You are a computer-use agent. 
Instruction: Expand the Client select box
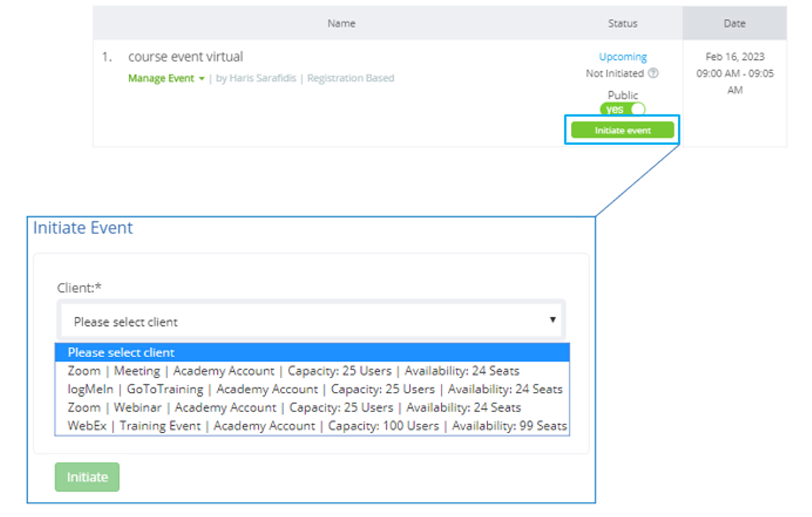(x=312, y=321)
